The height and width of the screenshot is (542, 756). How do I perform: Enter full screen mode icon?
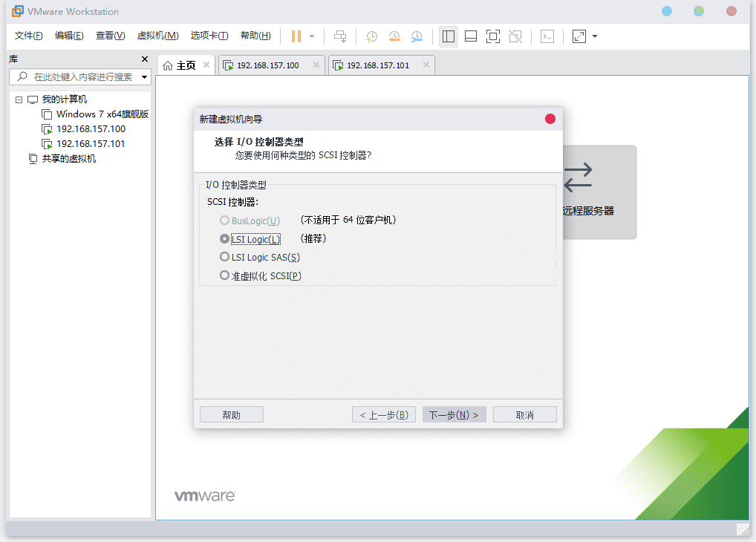tap(493, 36)
